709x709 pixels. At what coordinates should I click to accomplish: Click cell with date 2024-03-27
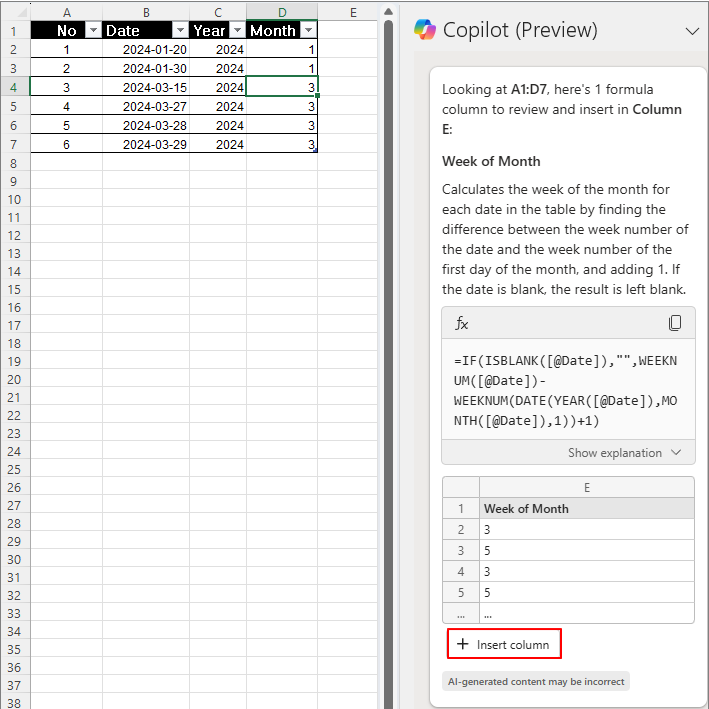[x=146, y=106]
